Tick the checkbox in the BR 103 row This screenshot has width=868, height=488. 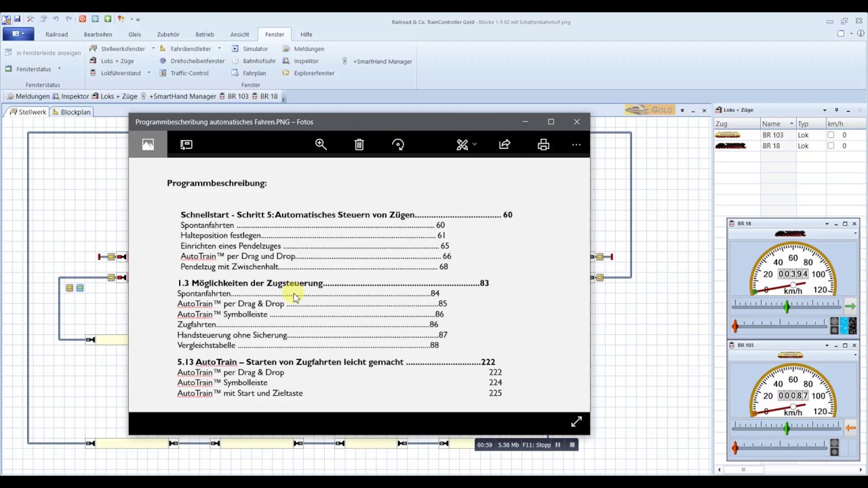pos(831,135)
